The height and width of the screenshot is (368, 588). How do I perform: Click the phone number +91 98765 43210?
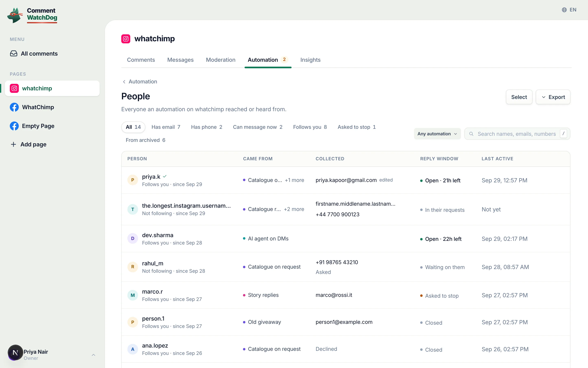coord(337,262)
